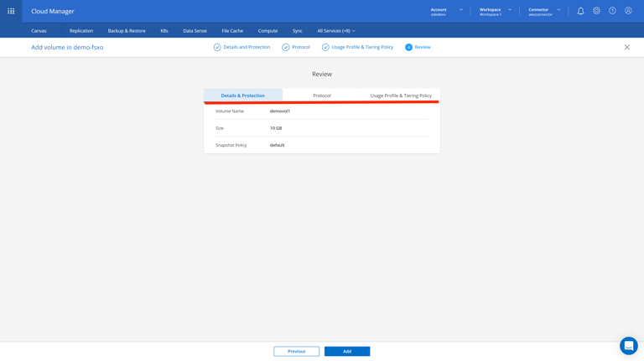The width and height of the screenshot is (644, 361).
Task: Select the Details & Protection review tab
Action: click(x=242, y=95)
